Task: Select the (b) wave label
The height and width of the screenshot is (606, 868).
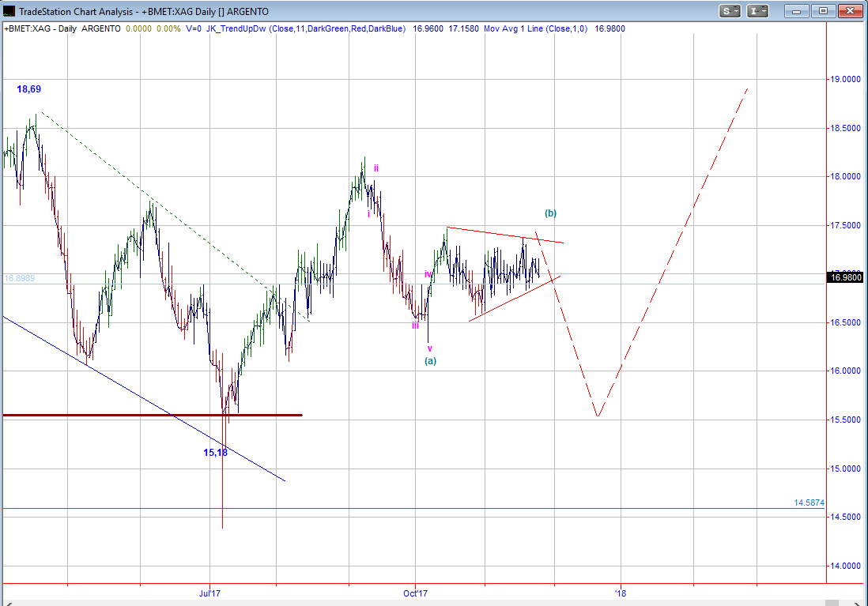Action: coord(550,213)
